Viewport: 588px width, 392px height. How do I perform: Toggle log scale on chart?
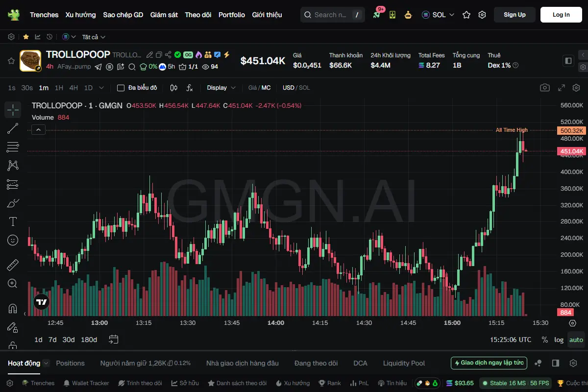pos(559,340)
